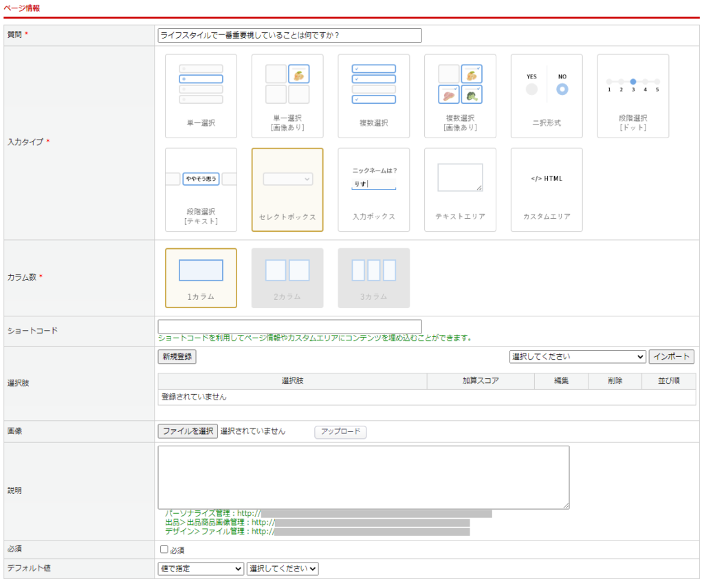Image resolution: width=704 pixels, height=588 pixels.
Task: Pick the 複数選択 input type tile
Action: tap(373, 96)
